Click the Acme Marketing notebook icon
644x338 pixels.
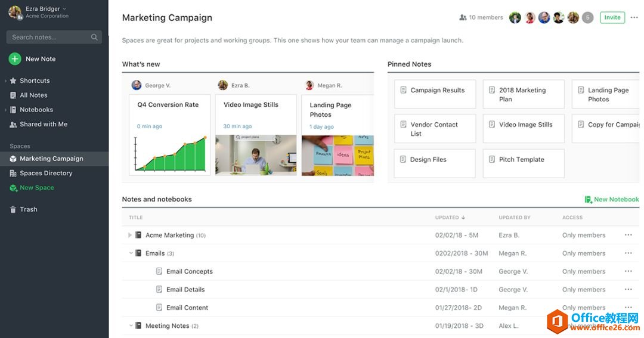coord(138,235)
